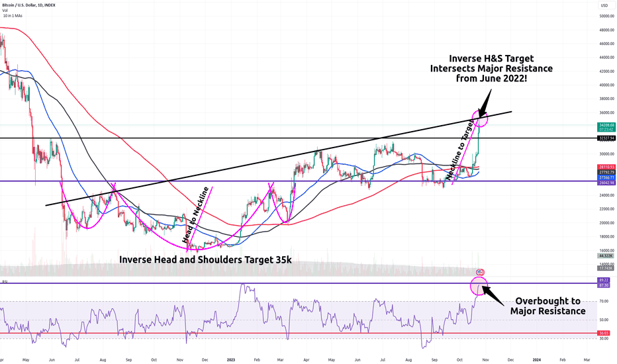
Task: Click the RSI pane label
Action: pyautogui.click(x=5, y=281)
